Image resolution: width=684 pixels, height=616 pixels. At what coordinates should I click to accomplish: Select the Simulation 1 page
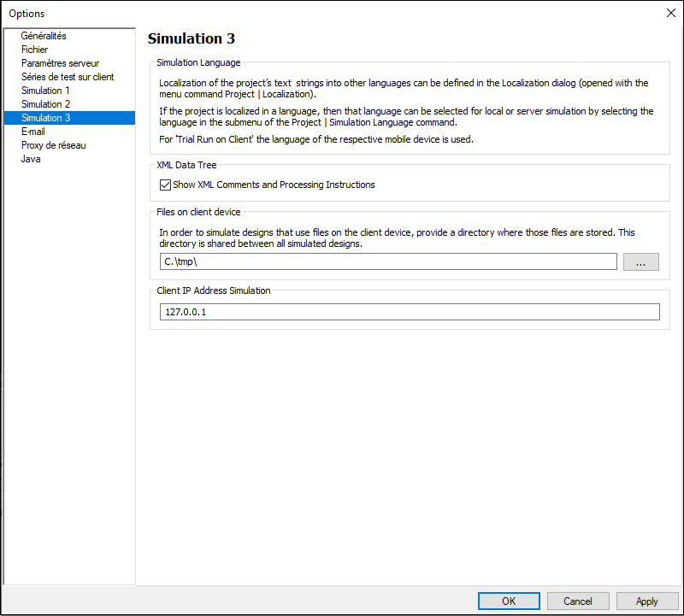[45, 91]
